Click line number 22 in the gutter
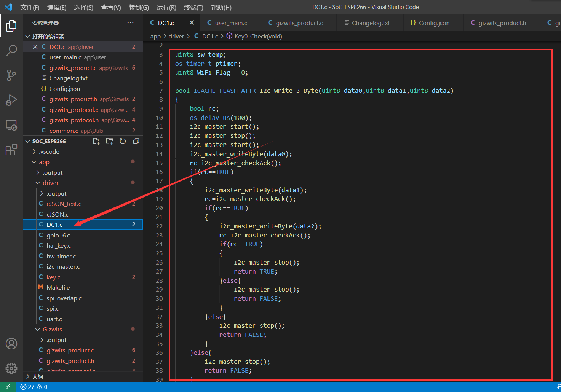The image size is (561, 392). pos(159,226)
